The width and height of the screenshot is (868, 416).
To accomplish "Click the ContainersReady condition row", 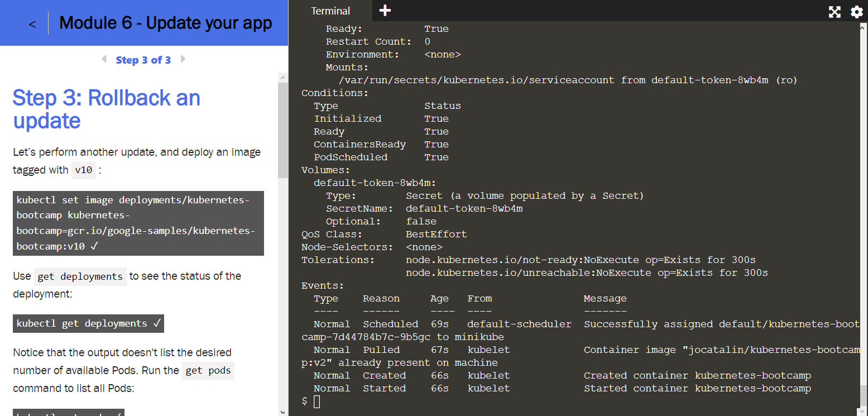I will [x=381, y=145].
